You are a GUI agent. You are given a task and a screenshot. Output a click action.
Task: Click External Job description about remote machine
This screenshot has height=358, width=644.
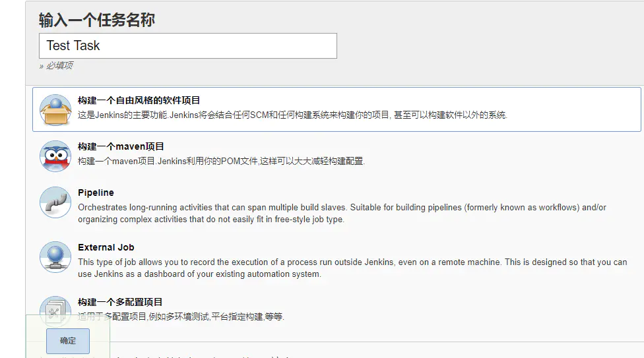tap(352, 268)
